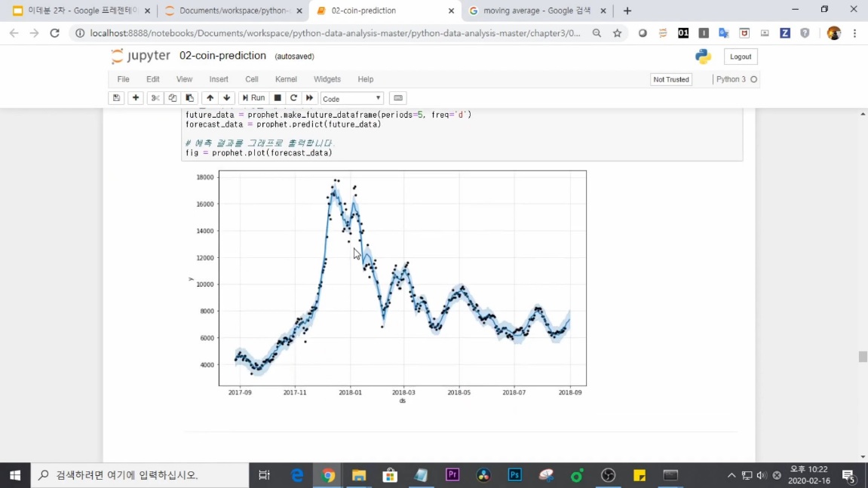Bookmark this page with star icon

pos(617,33)
